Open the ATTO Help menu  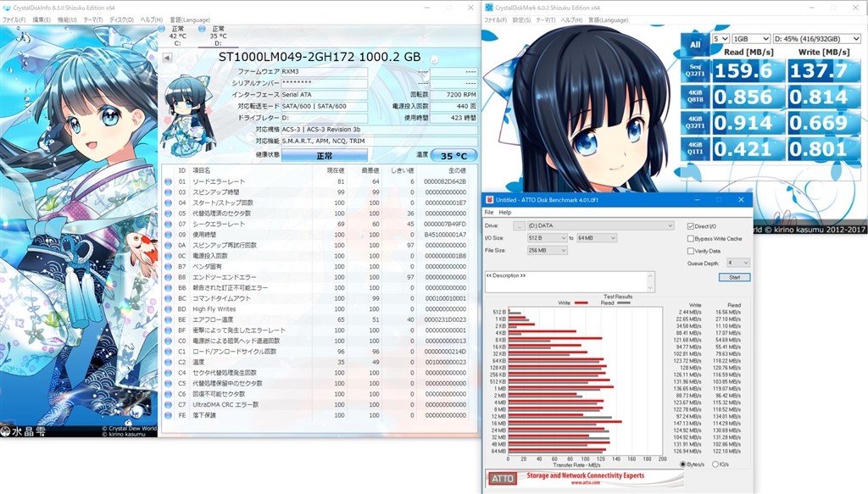pyautogui.click(x=505, y=213)
